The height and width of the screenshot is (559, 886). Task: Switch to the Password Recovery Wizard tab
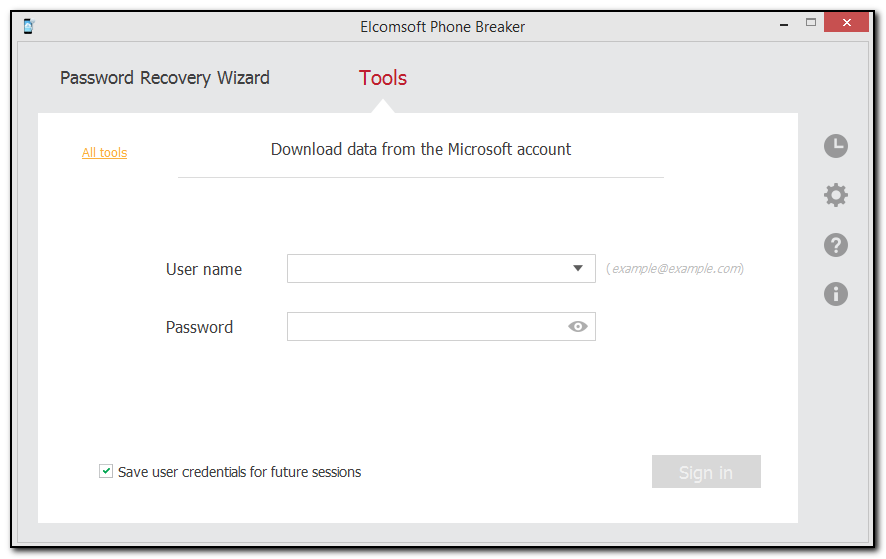point(164,78)
